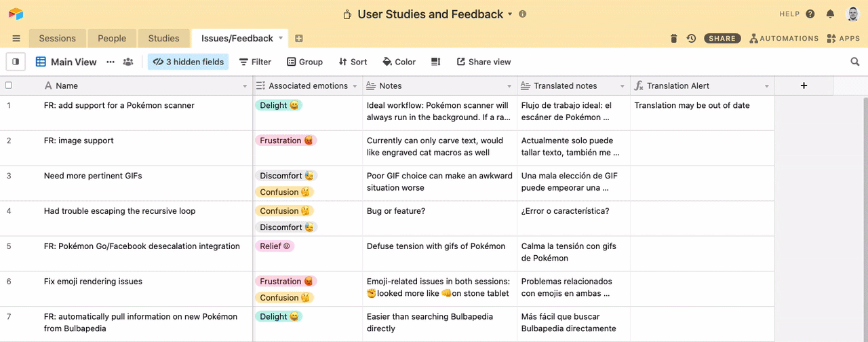The image size is (868, 342).
Task: Open Translated notes field dropdown arrow
Action: pyautogui.click(x=623, y=86)
